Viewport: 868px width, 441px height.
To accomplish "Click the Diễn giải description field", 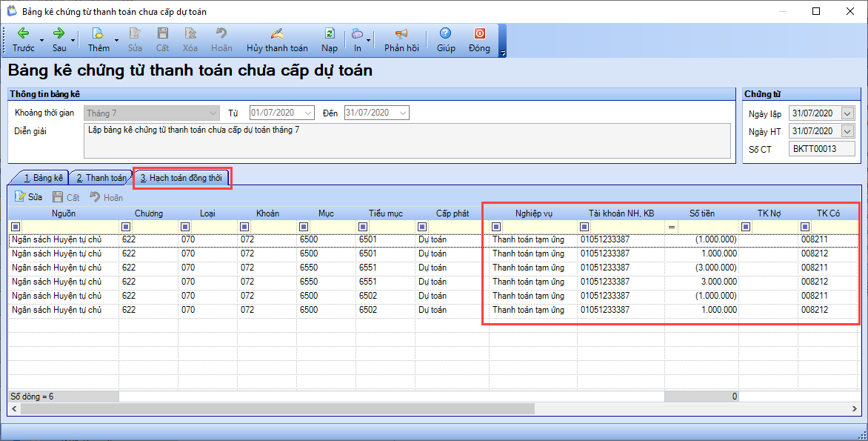I will [x=407, y=141].
